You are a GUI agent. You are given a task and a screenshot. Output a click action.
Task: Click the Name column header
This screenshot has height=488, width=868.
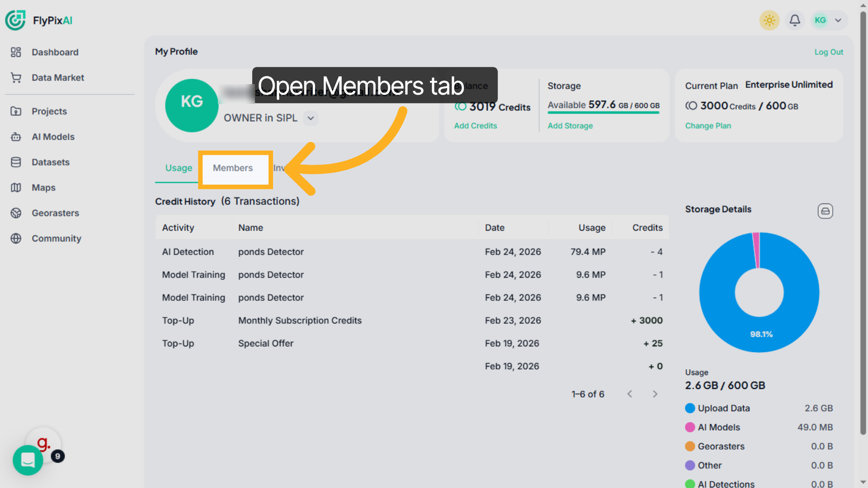click(250, 227)
